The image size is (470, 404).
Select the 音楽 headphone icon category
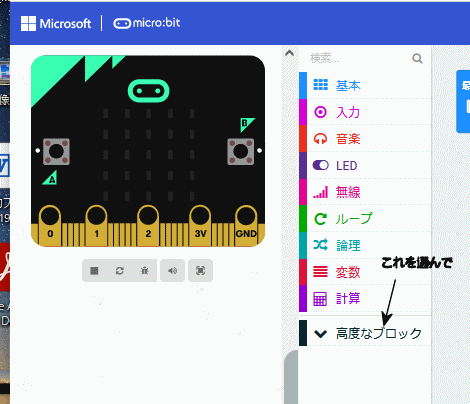pos(365,139)
